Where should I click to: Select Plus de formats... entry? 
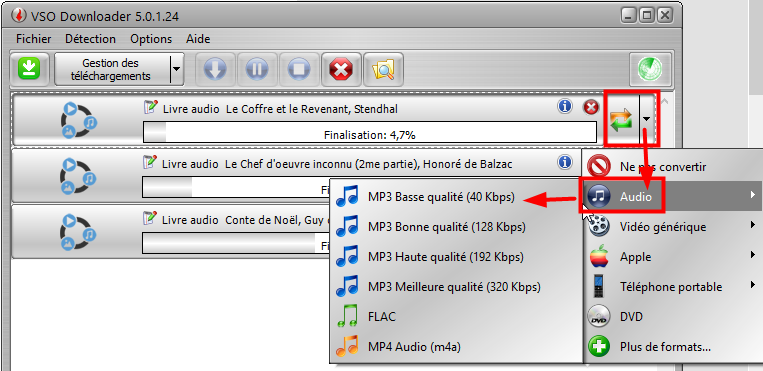click(x=672, y=347)
